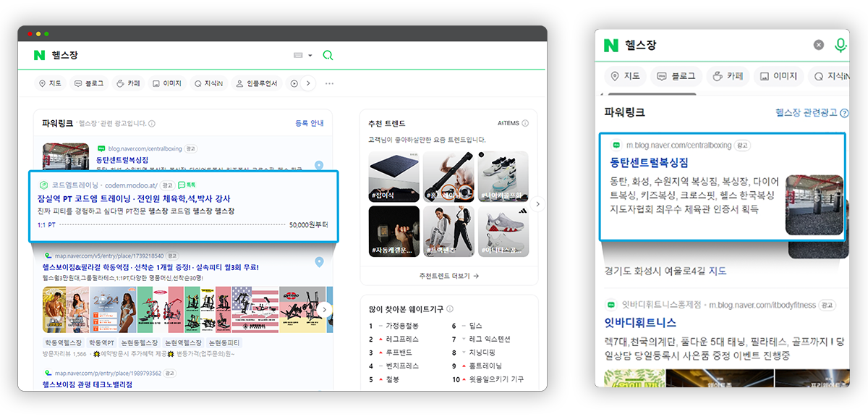868x417 pixels.
Task: Click 레그 익스텐션 in ranking list
Action: click(490, 339)
